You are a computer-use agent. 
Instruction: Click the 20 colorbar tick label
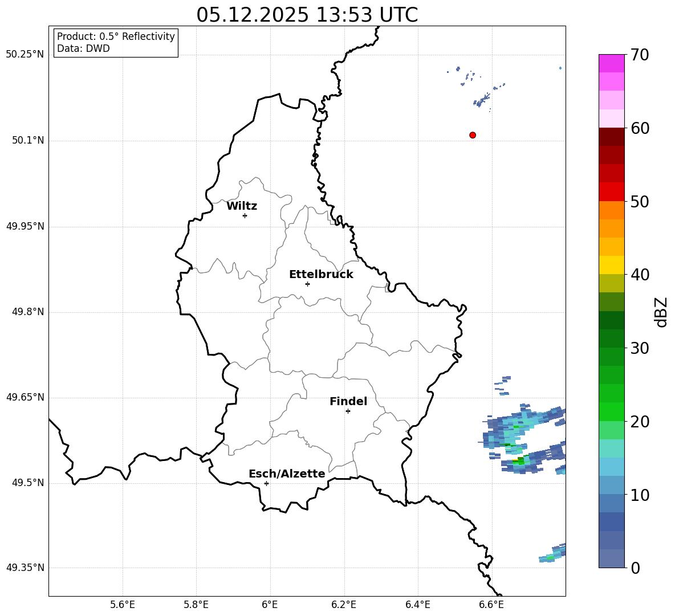point(640,422)
